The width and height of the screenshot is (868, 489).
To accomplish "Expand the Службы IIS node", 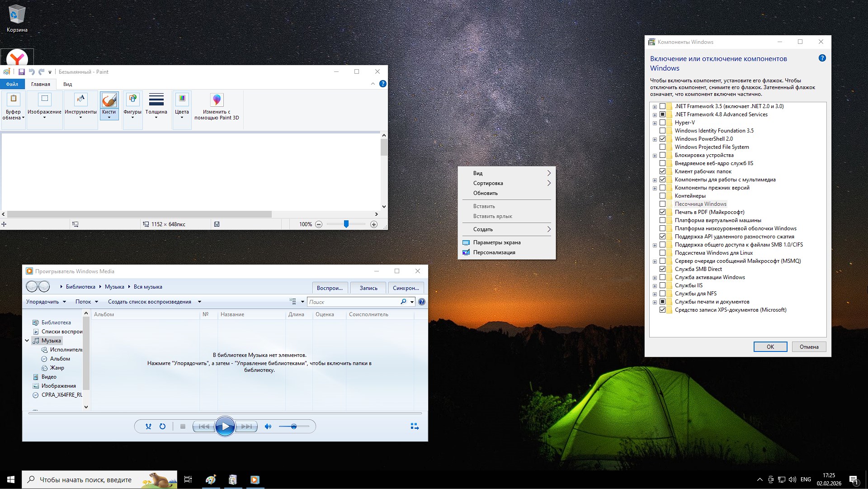I will (x=655, y=285).
